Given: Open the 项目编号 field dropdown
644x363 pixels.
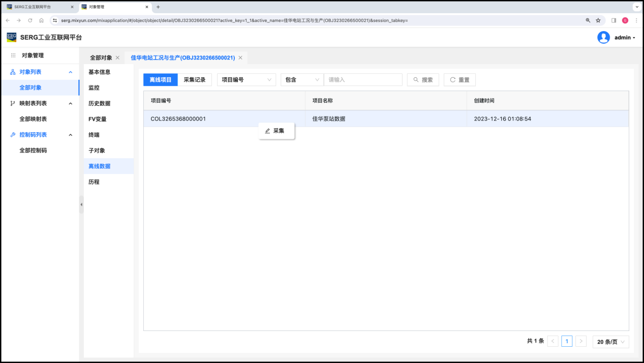Looking at the screenshot, I should click(x=247, y=80).
